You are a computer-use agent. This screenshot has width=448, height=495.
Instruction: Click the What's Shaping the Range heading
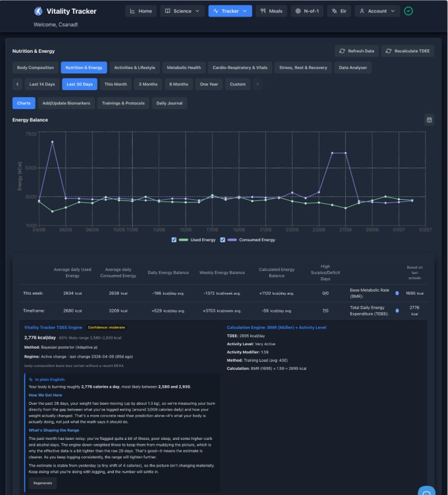coord(53,430)
